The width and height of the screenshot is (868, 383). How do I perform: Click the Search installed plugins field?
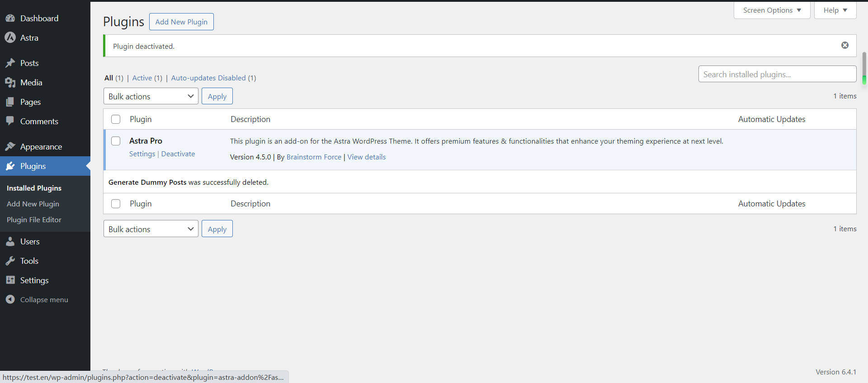pos(777,74)
